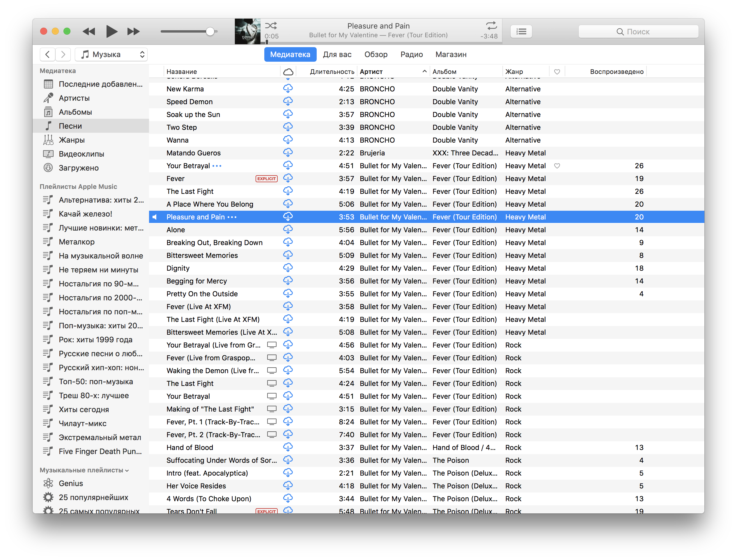
Task: Download Matando Gueros via its cloud icon
Action: point(288,153)
